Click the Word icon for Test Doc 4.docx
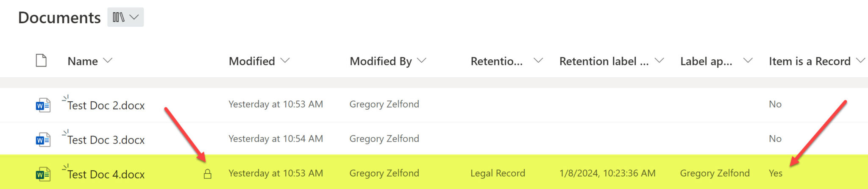 pos(43,174)
